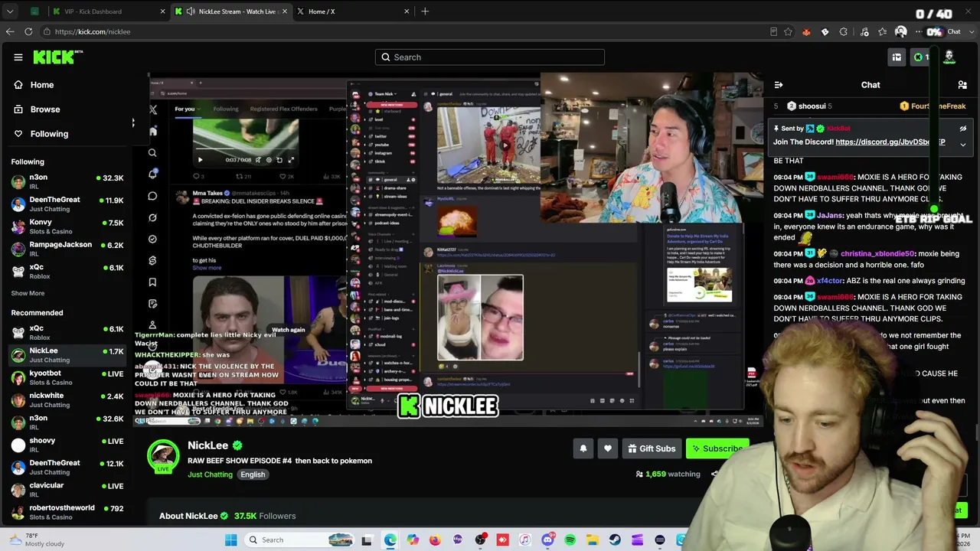This screenshot has height=551, width=980.
Task: Go back in the browser
Action: pos(10,31)
